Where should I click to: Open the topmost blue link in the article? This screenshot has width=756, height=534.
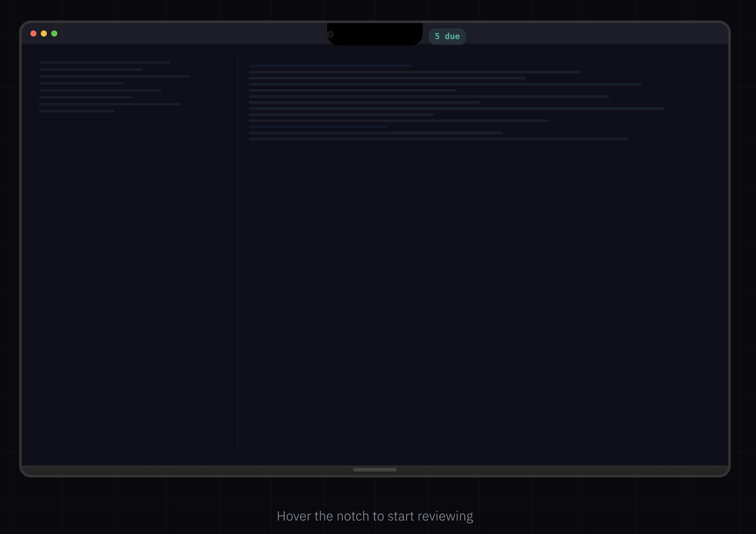pyautogui.click(x=329, y=66)
